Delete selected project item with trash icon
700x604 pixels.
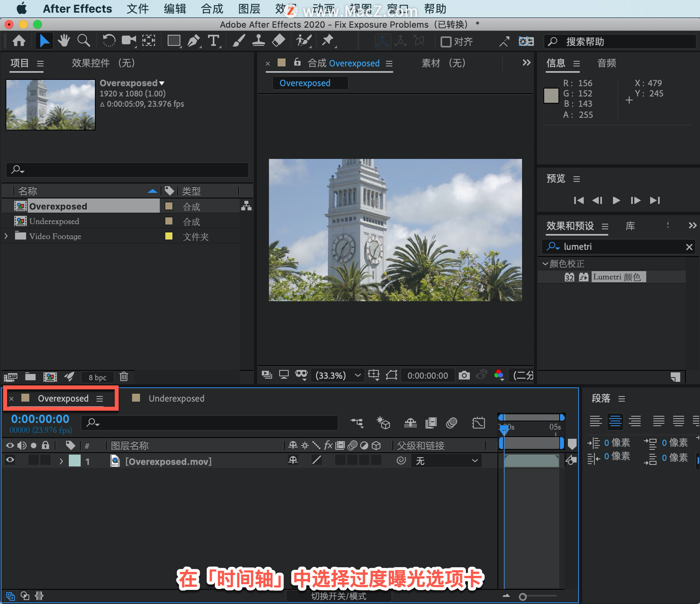point(124,377)
